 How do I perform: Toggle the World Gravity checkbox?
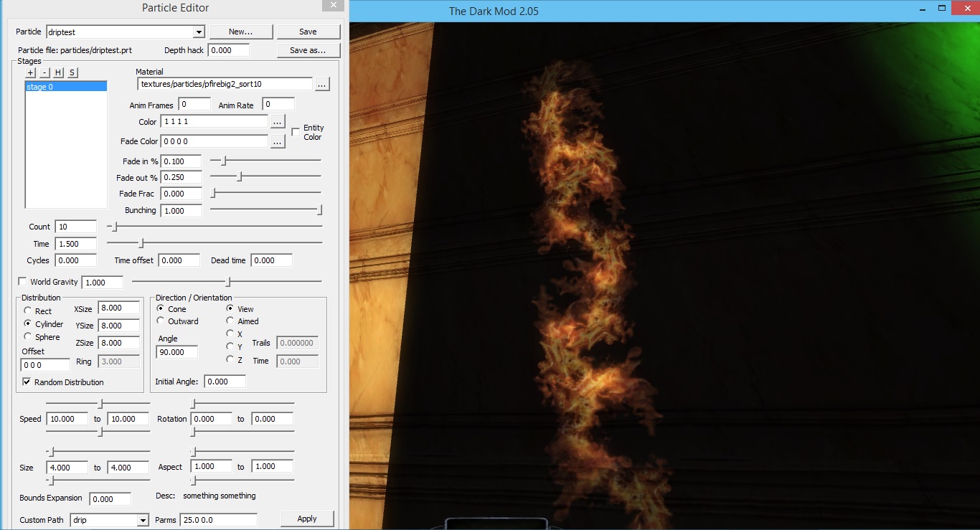pos(22,282)
